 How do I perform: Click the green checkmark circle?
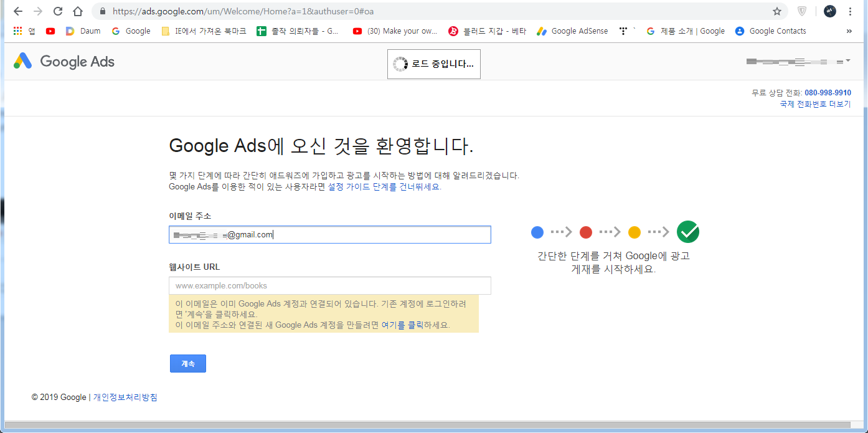coord(688,232)
